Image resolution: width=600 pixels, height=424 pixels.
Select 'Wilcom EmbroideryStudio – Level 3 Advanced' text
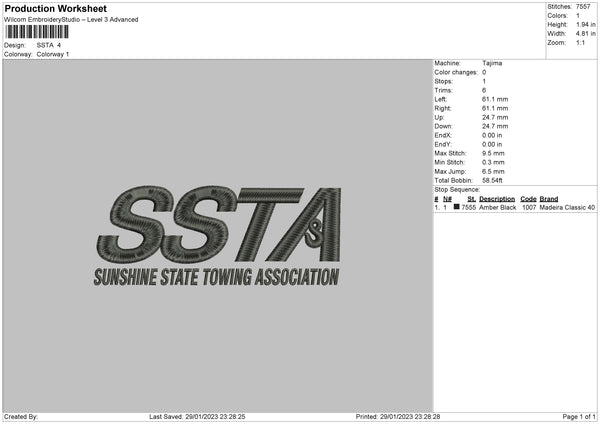(x=71, y=20)
